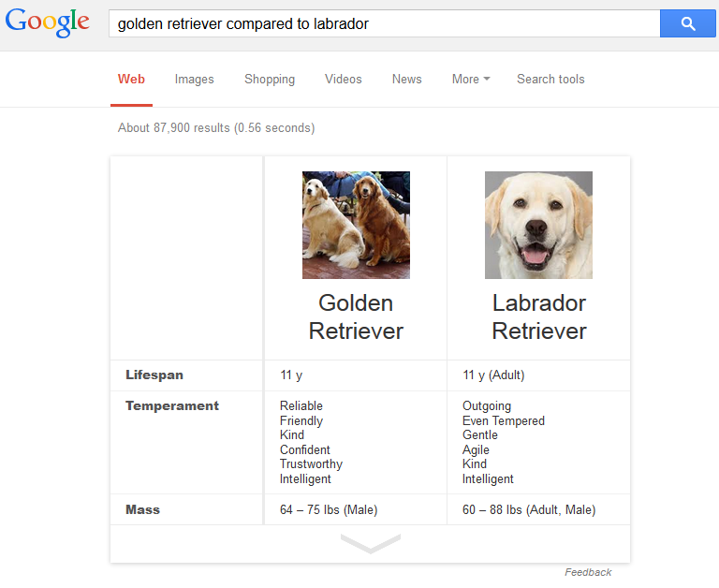Click in the search query field
This screenshot has height=588, width=719.
(x=384, y=23)
